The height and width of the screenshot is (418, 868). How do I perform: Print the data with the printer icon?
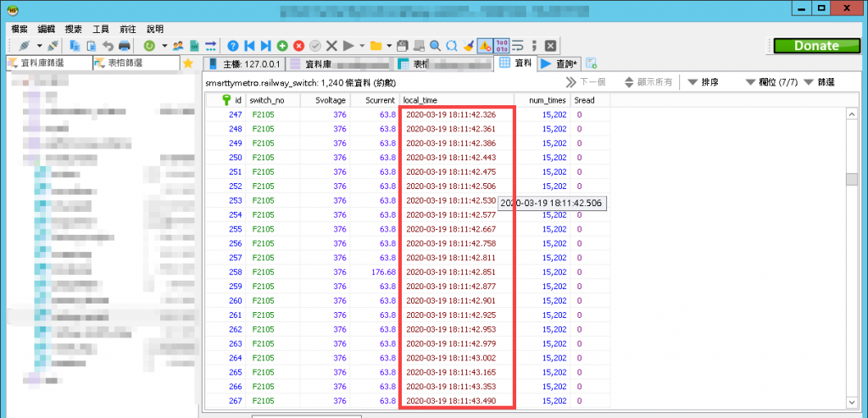(x=125, y=46)
